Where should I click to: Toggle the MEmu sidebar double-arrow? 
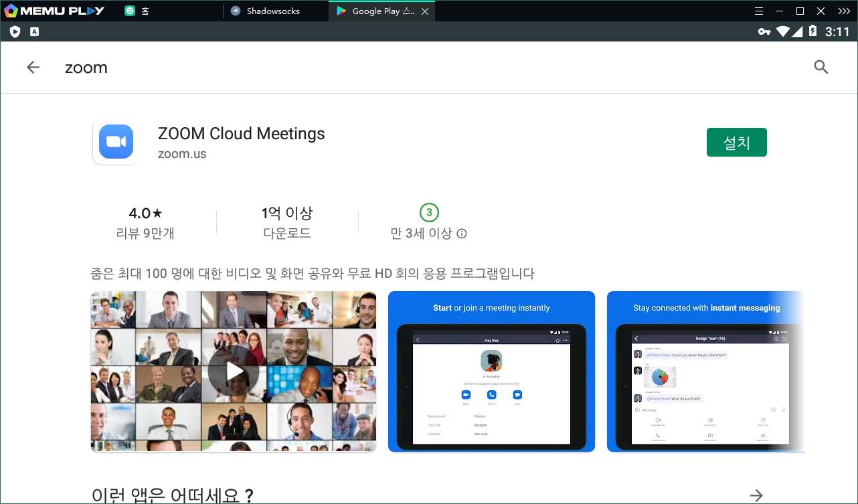click(843, 11)
